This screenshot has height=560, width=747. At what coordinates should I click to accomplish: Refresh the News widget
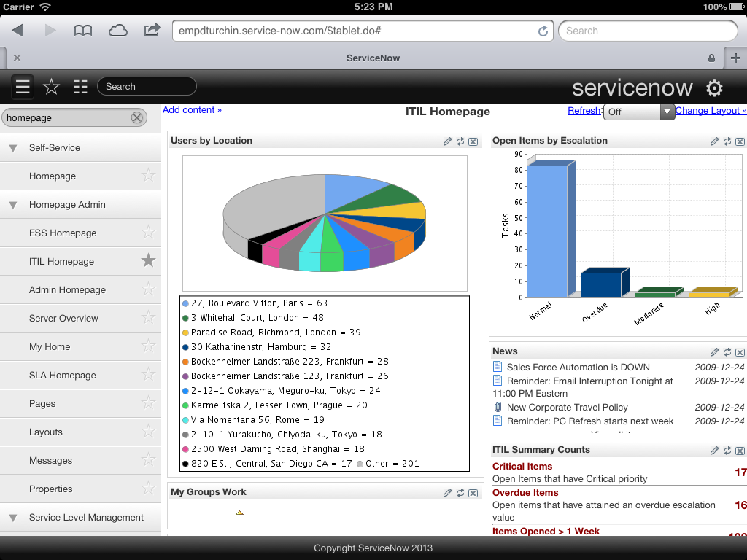727,352
